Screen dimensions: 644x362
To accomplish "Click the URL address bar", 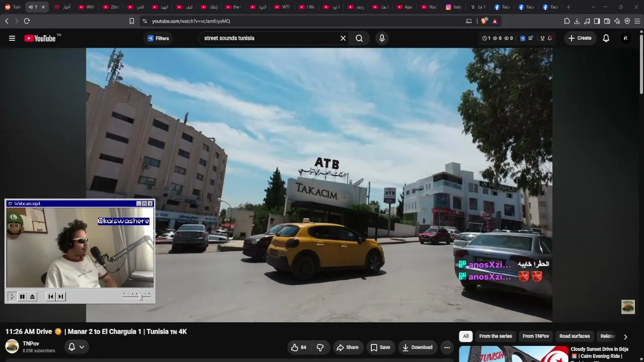I will pos(302,21).
